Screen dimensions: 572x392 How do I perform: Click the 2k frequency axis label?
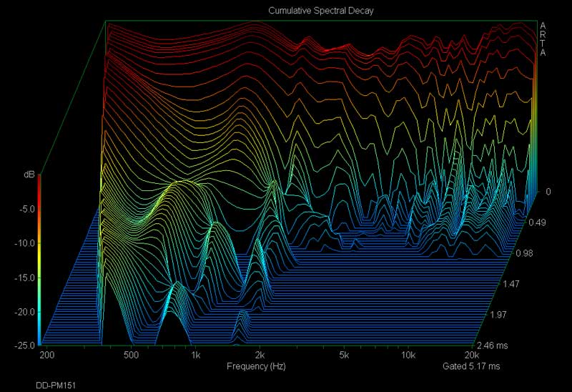click(x=260, y=356)
